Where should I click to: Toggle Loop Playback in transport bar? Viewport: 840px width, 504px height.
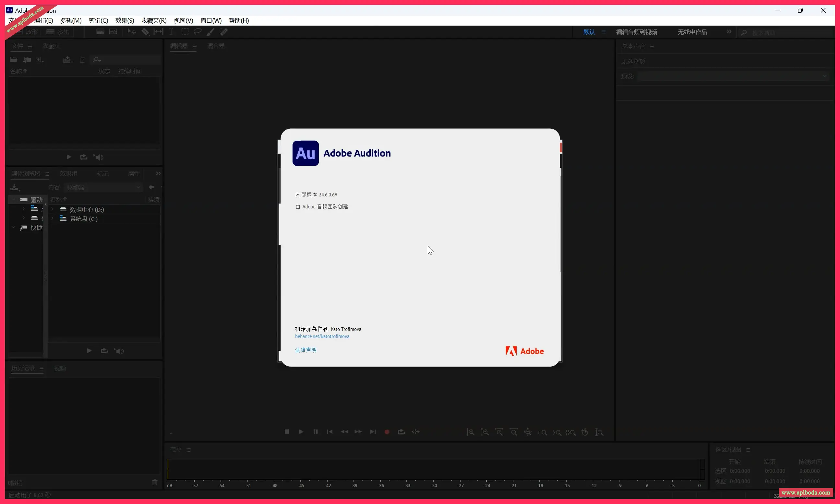pos(401,432)
